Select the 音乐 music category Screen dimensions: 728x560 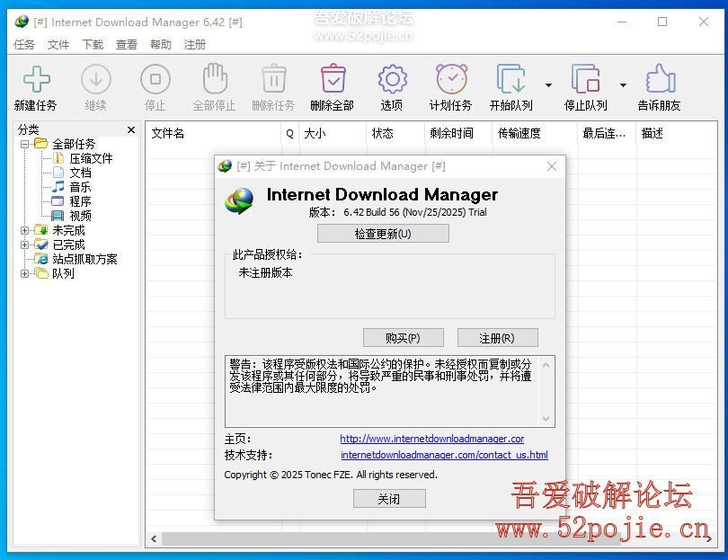click(x=80, y=187)
